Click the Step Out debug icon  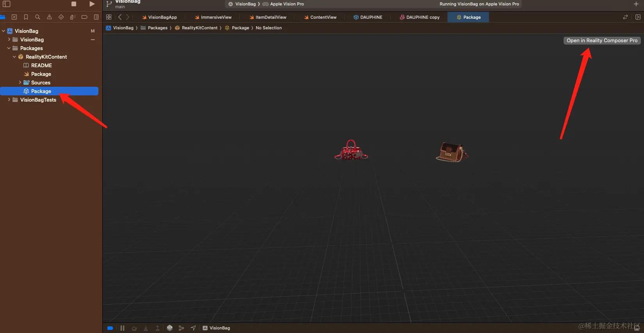[157, 328]
